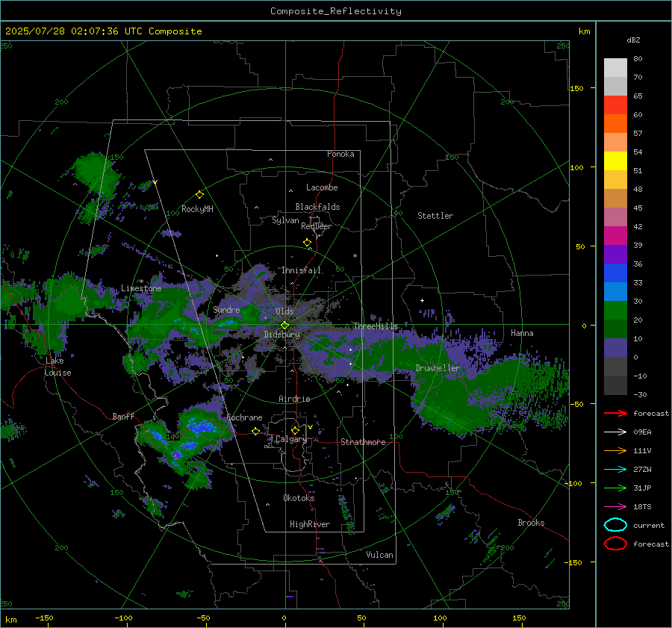This screenshot has height=628, width=672.
Task: Click the Drumheller city label
Action: click(x=438, y=368)
